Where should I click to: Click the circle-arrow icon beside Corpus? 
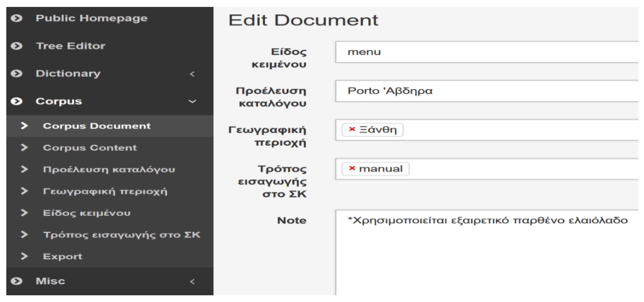point(17,101)
